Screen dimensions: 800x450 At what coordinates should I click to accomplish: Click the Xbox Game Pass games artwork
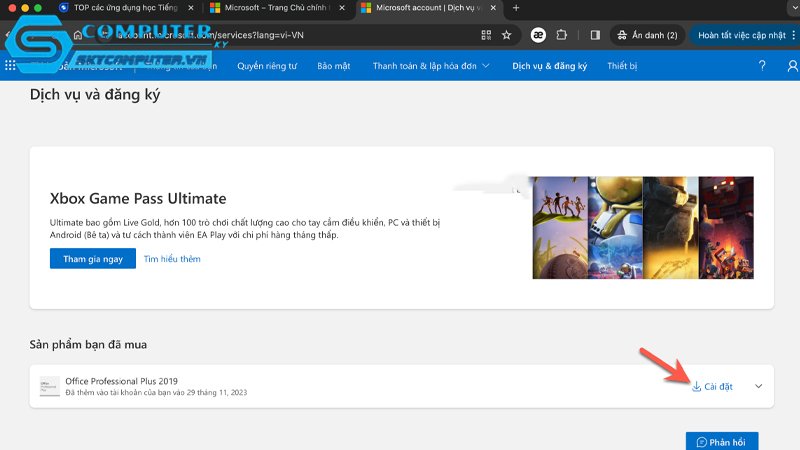(643, 228)
